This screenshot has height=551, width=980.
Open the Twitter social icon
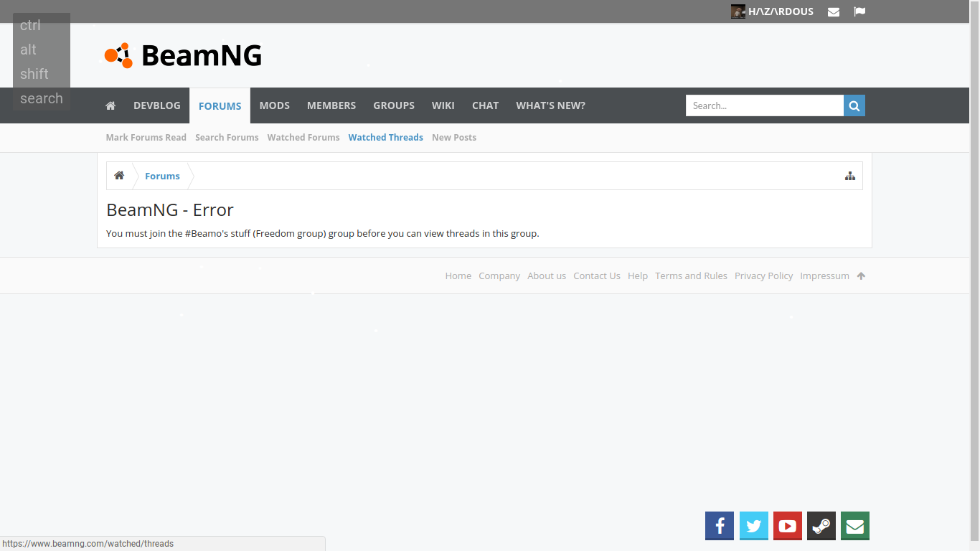(753, 526)
